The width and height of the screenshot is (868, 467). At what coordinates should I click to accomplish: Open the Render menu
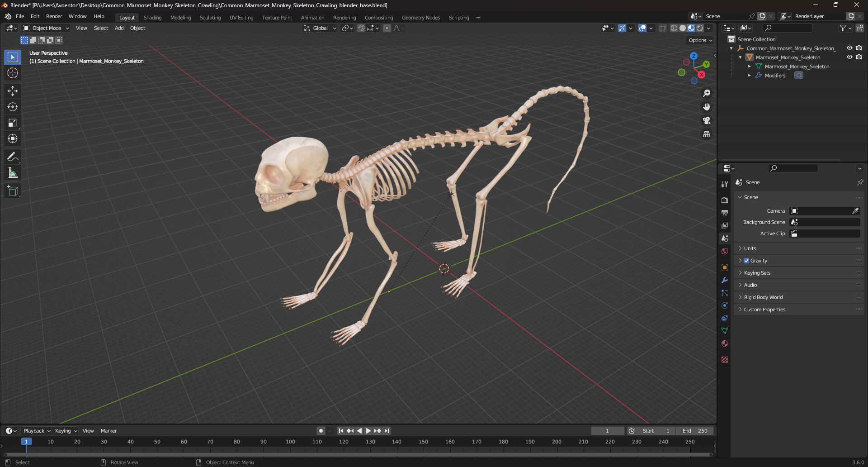click(54, 16)
